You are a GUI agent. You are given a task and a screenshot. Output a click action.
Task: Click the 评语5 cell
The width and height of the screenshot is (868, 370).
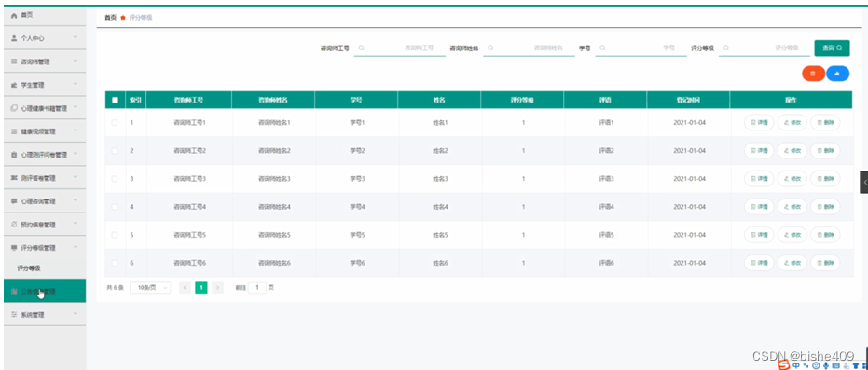tap(606, 235)
